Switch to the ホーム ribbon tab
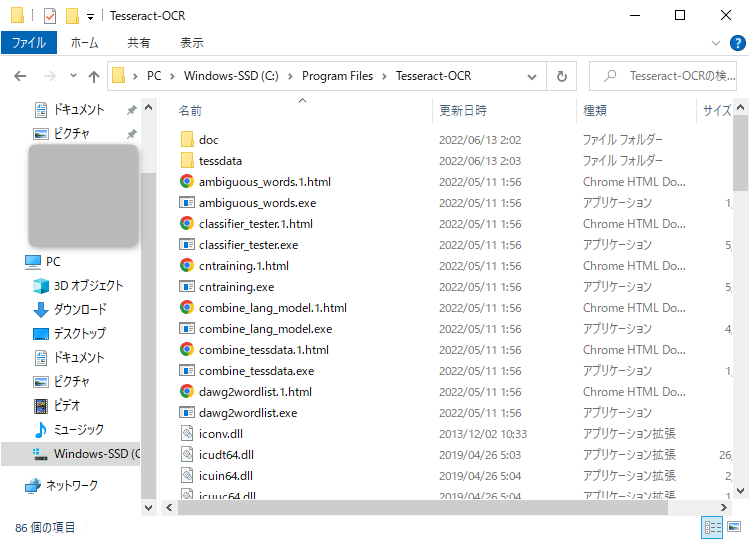The height and width of the screenshot is (540, 750). 85,43
